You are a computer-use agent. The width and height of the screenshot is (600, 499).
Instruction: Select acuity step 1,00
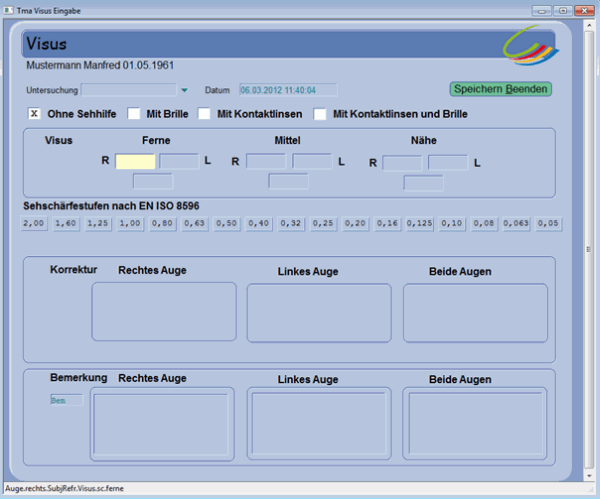(x=131, y=223)
